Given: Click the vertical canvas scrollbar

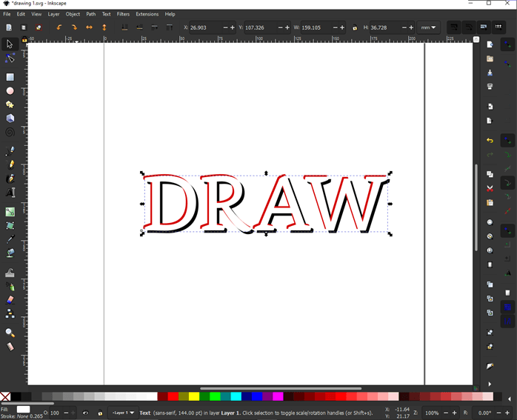Looking at the screenshot, I should point(476,207).
